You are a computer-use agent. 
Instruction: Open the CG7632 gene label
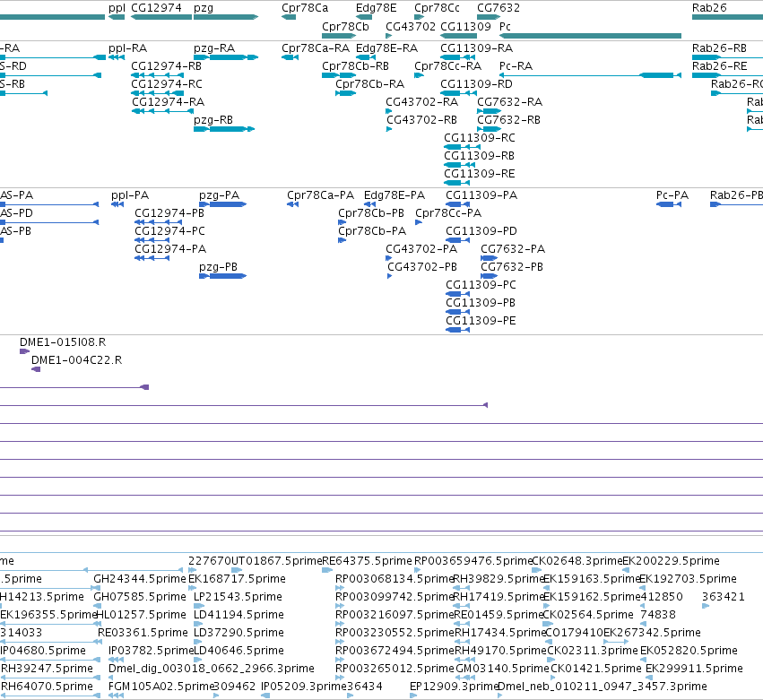pyautogui.click(x=499, y=8)
